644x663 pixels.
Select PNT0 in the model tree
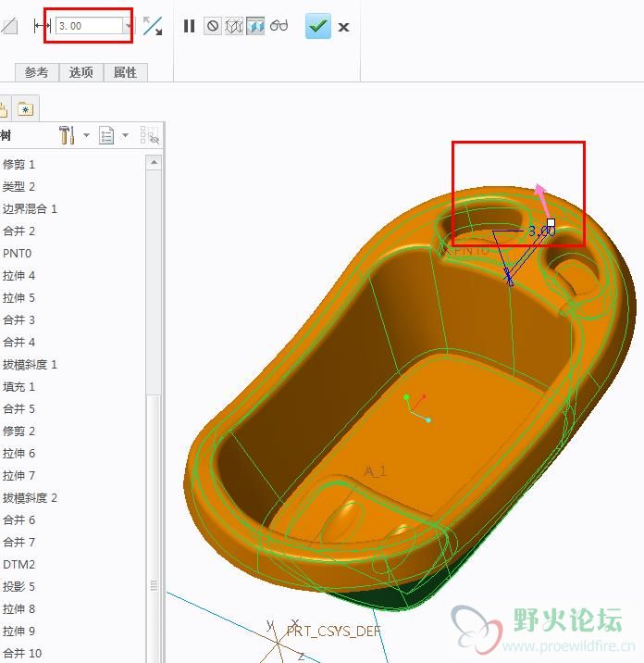(x=17, y=254)
